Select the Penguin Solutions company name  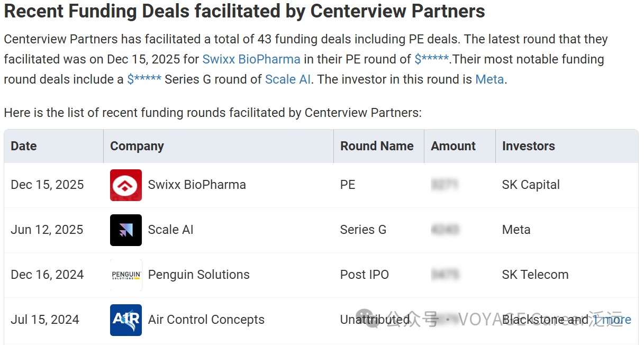[198, 275]
